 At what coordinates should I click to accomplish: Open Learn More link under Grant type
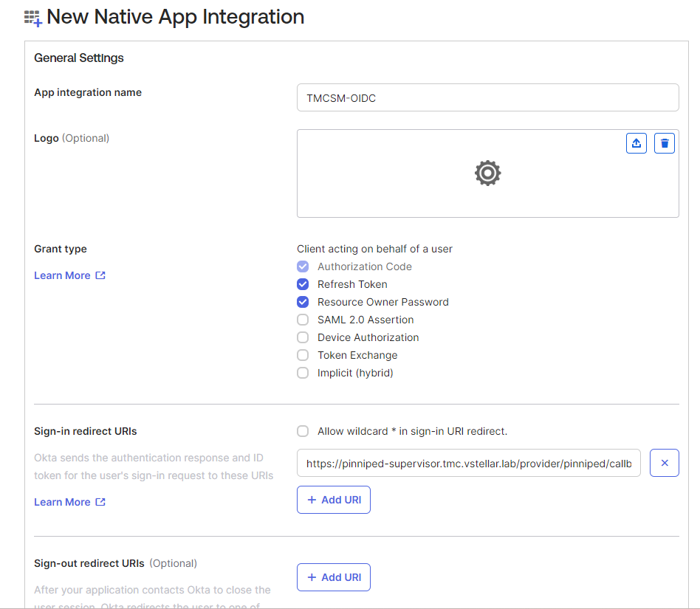coord(62,275)
